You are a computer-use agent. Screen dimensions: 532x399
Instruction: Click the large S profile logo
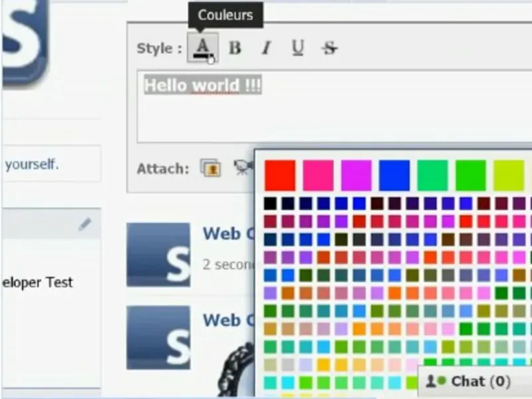25,43
